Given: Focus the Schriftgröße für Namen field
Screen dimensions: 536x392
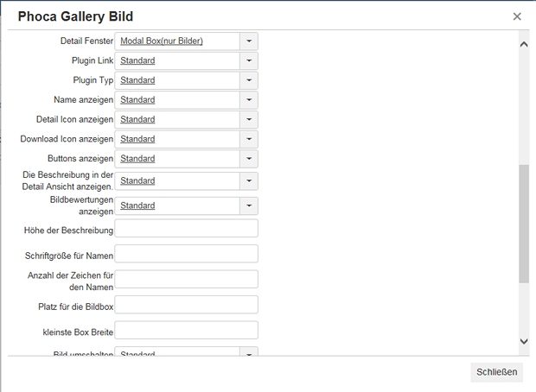Looking at the screenshot, I should pyautogui.click(x=186, y=254).
